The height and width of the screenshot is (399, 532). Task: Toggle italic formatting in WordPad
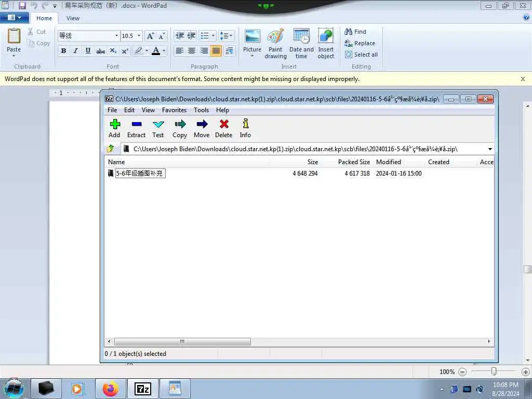76,51
